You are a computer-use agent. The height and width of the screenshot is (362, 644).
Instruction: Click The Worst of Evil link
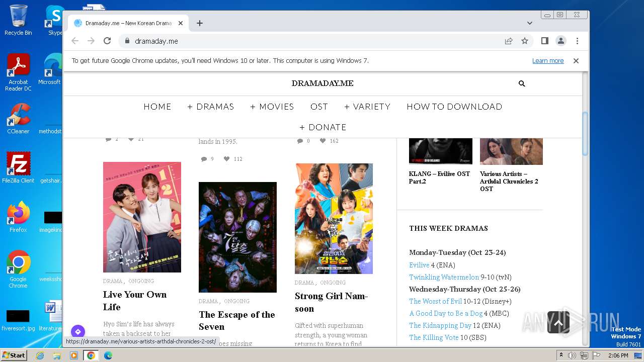[x=435, y=301]
